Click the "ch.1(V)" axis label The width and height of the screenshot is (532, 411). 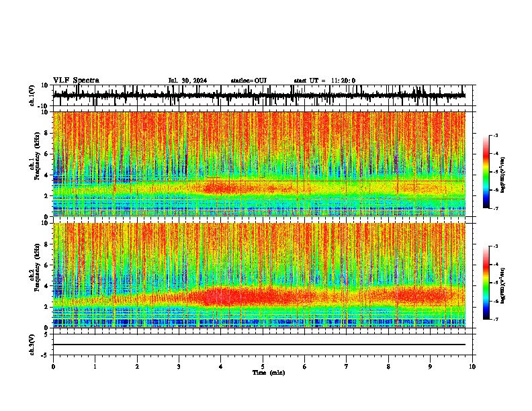[32, 95]
